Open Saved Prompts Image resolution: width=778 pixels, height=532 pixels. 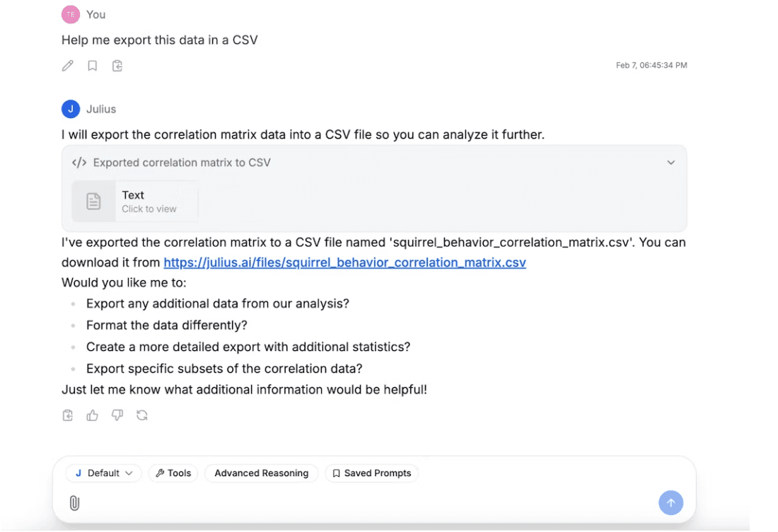coord(372,473)
